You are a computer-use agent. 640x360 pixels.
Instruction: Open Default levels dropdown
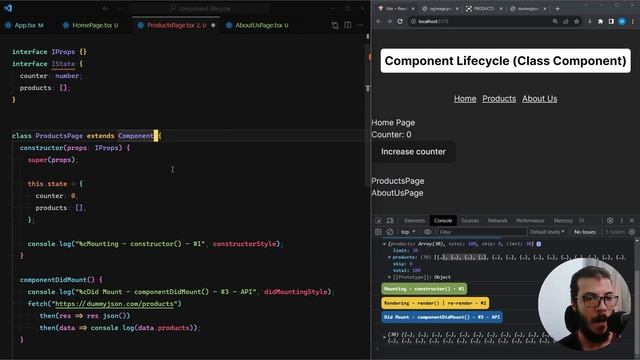pyautogui.click(x=547, y=232)
